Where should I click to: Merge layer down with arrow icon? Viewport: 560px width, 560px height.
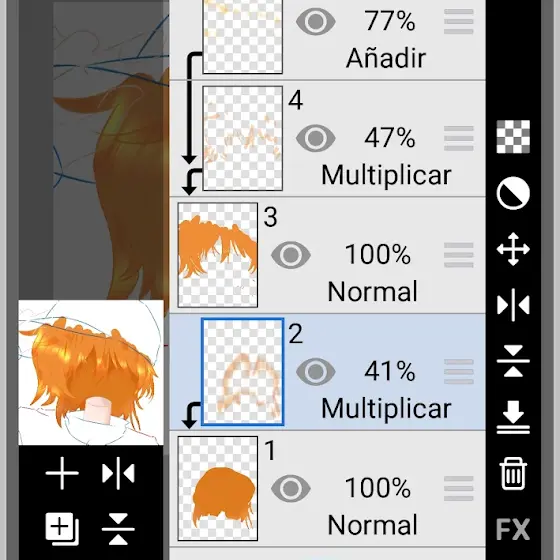pyautogui.click(x=513, y=417)
